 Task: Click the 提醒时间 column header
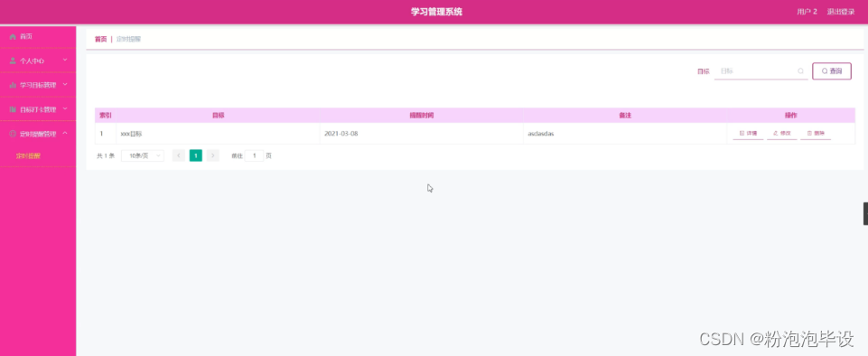[x=421, y=116]
